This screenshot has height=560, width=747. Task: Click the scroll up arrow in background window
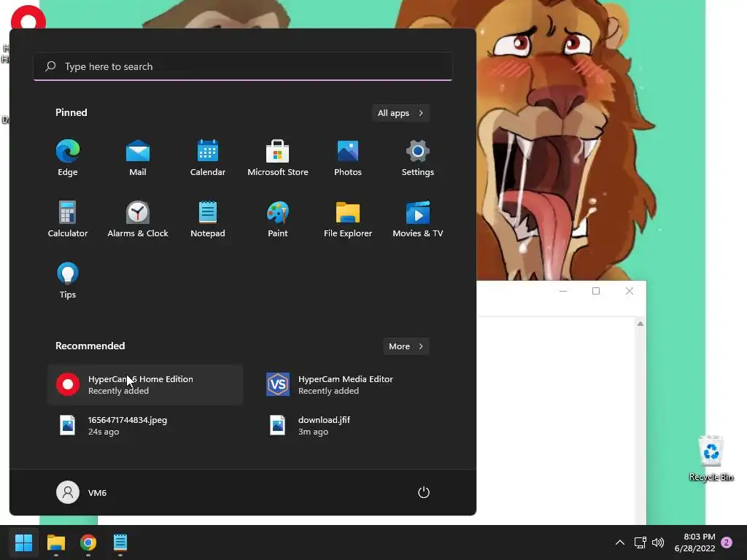click(x=640, y=324)
